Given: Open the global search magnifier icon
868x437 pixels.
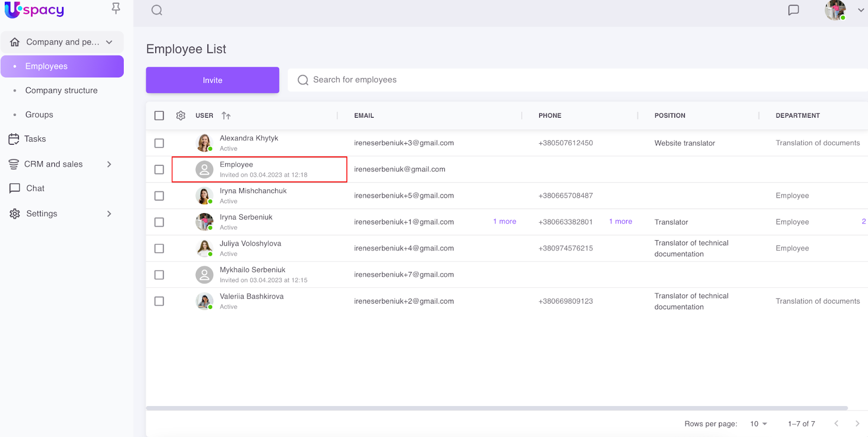Looking at the screenshot, I should click(157, 10).
